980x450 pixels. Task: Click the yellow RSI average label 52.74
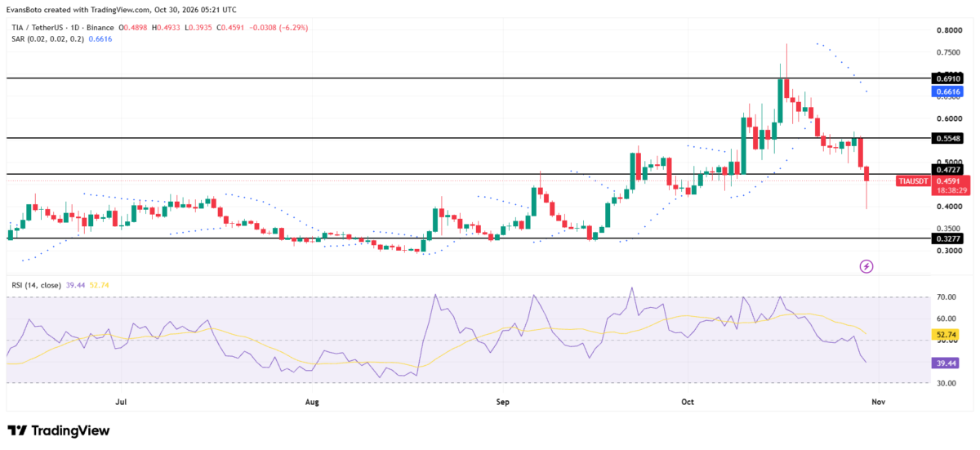[945, 334]
